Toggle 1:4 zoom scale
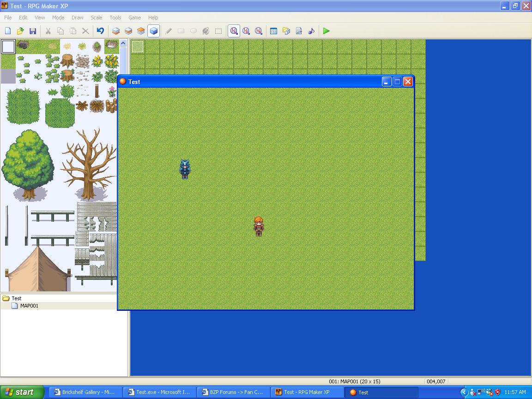Image resolution: width=532 pixels, height=399 pixels. tap(259, 31)
